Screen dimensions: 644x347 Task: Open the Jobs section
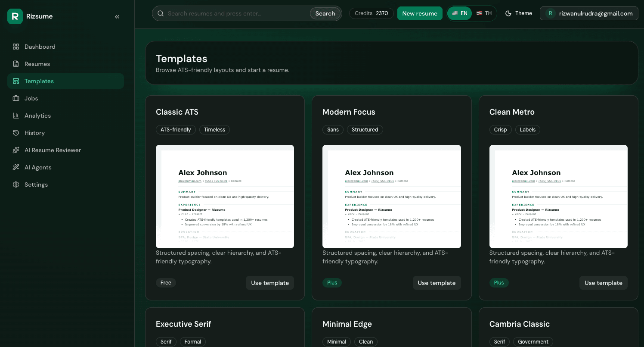(65, 98)
